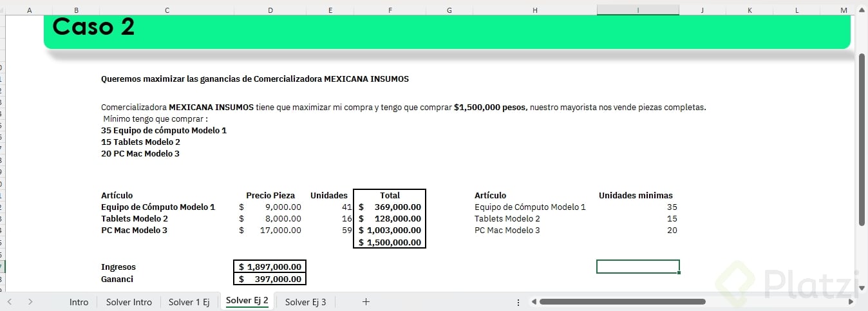
Task: Select bold left table cell Equipo de Cómputo Modelo 1
Action: pos(158,207)
